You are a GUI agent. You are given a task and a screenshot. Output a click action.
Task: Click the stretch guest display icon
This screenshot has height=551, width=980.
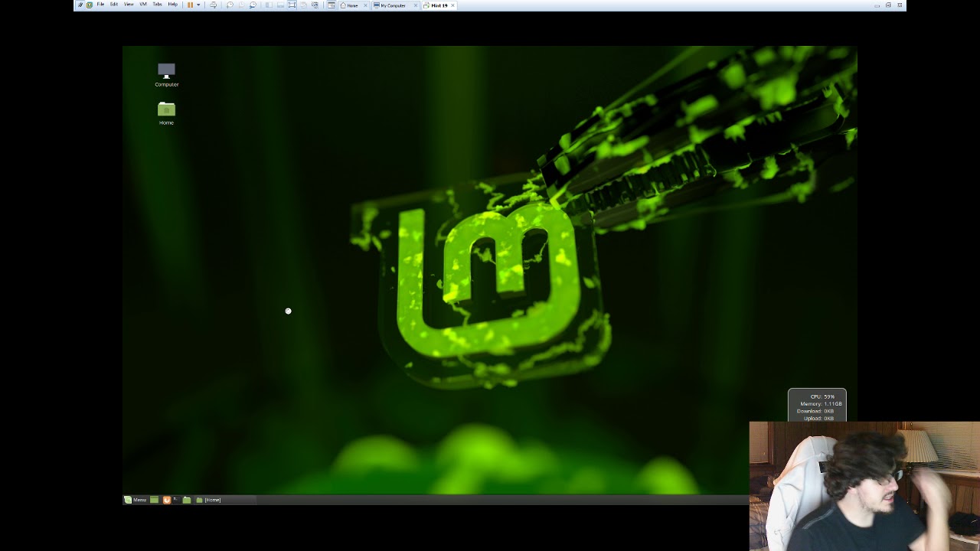click(x=315, y=5)
